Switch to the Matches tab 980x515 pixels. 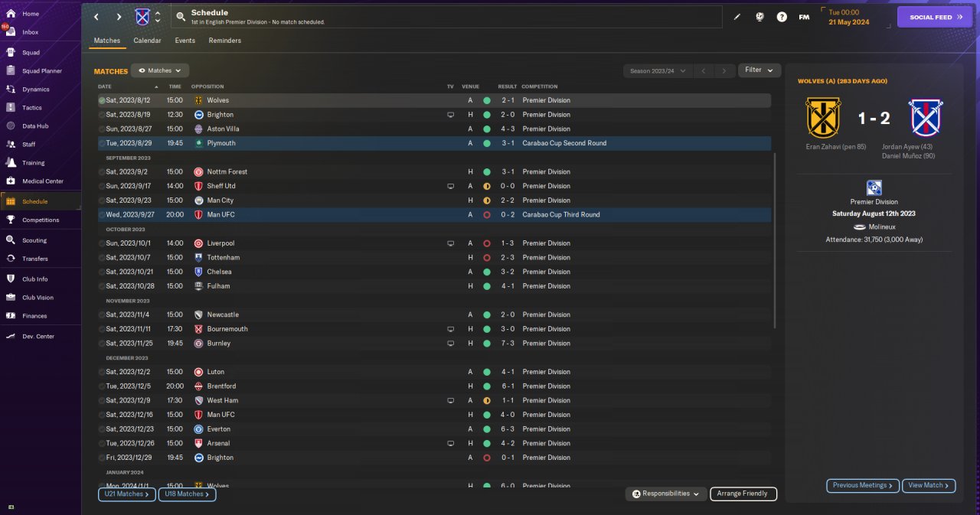pyautogui.click(x=107, y=41)
